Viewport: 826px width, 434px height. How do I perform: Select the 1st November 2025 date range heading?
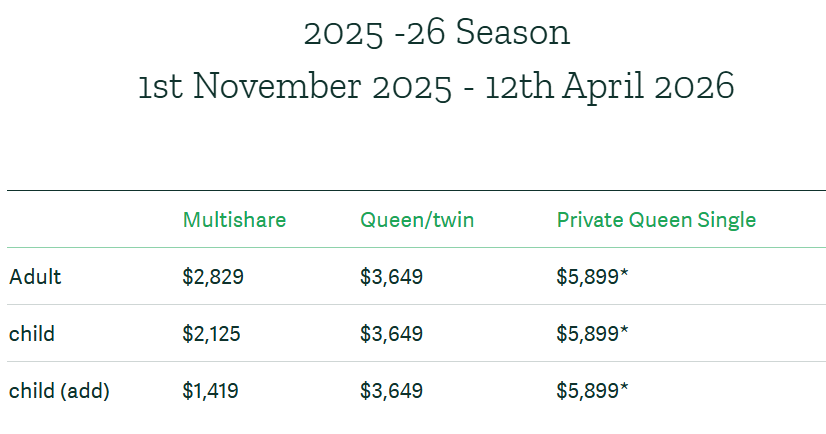pyautogui.click(x=437, y=86)
